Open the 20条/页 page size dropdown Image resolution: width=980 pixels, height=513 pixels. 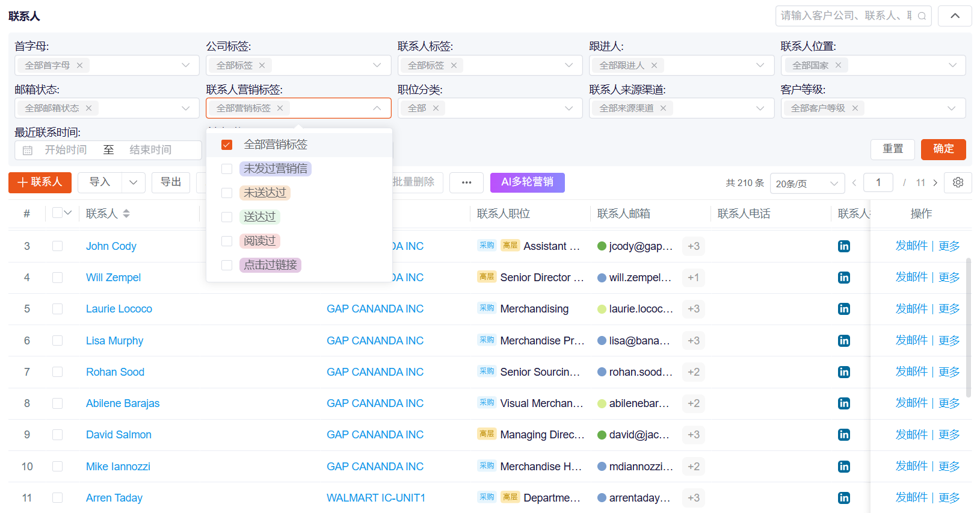pos(806,184)
